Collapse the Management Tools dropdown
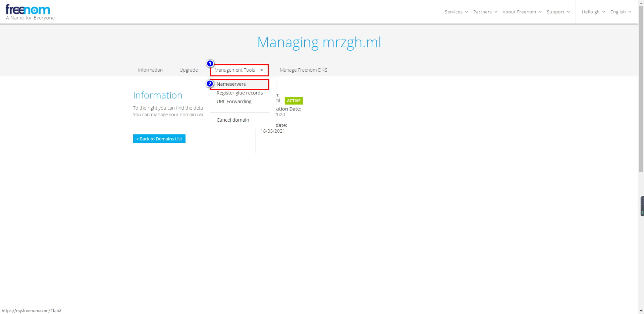This screenshot has height=314, width=644. click(x=239, y=70)
